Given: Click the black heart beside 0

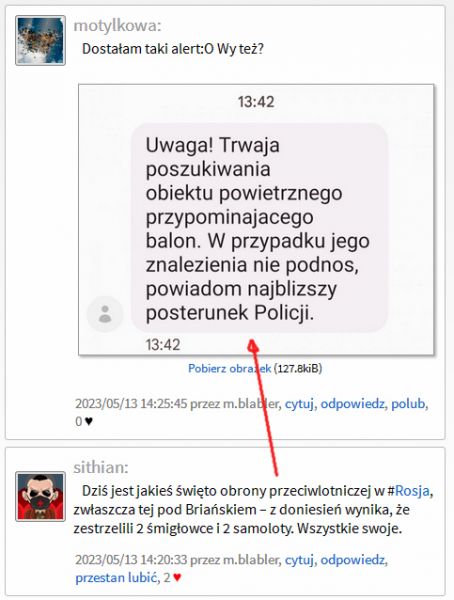Looking at the screenshot, I should 88,421.
